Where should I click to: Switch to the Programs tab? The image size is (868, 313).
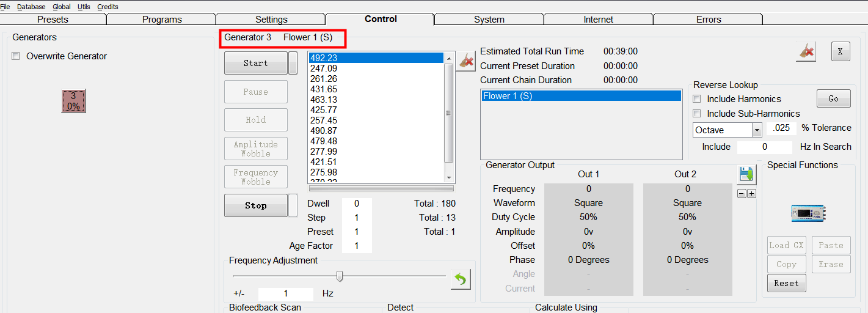click(162, 20)
